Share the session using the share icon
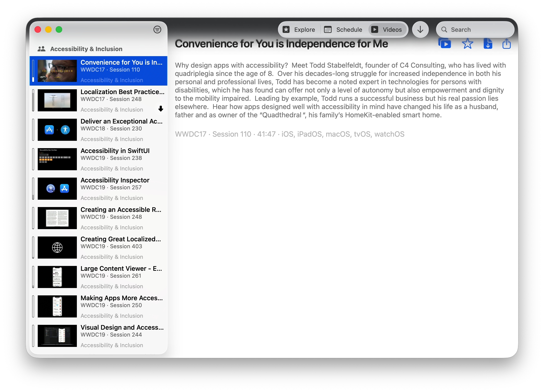Image resolution: width=544 pixels, height=392 pixels. pyautogui.click(x=506, y=44)
